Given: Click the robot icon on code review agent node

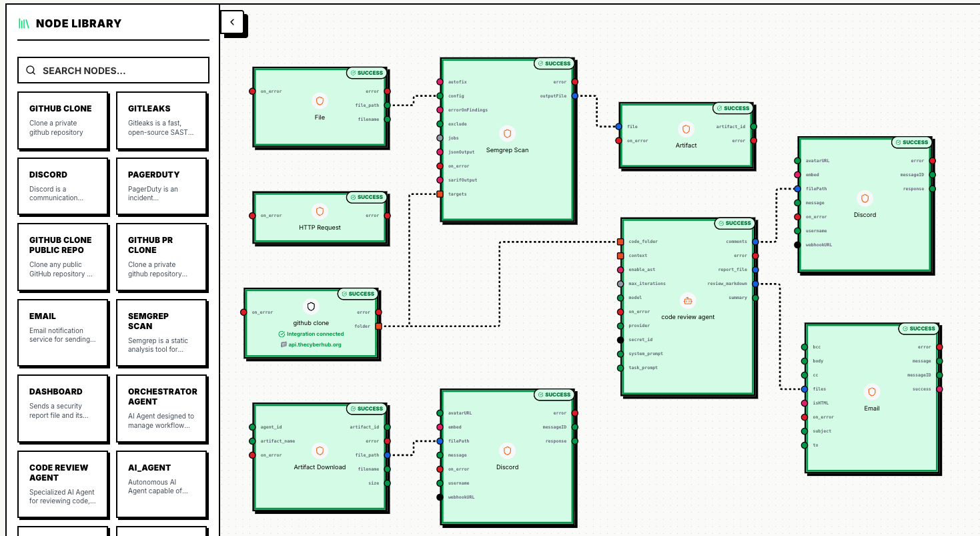Looking at the screenshot, I should [x=688, y=300].
